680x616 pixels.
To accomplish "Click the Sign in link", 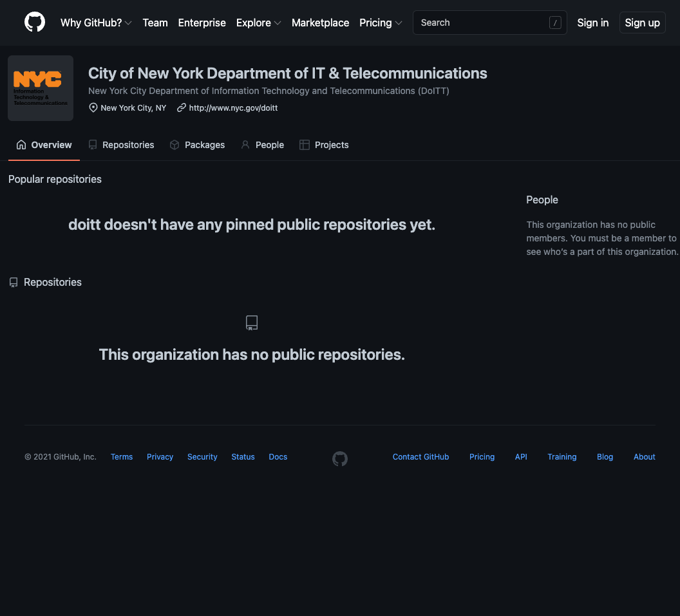I will pyautogui.click(x=593, y=23).
